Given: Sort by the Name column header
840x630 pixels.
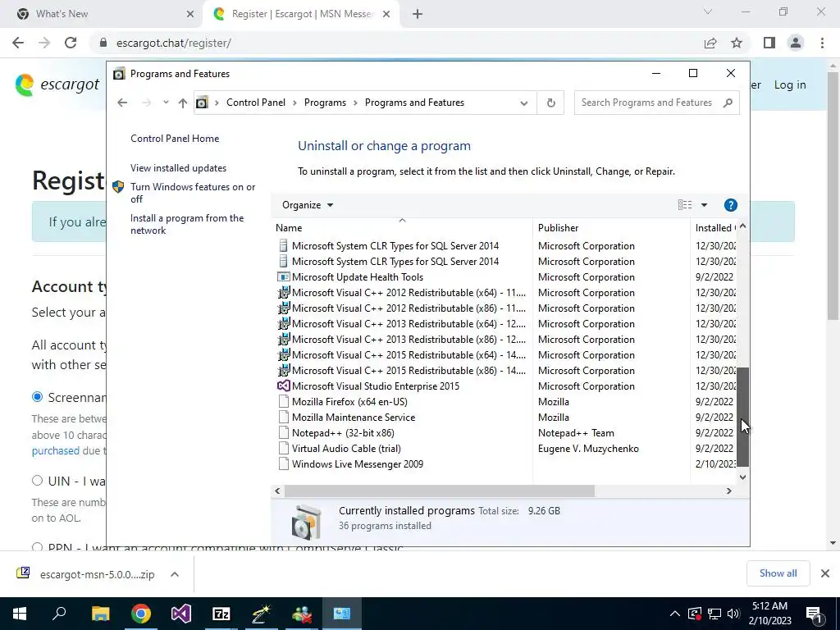Looking at the screenshot, I should pos(402,228).
